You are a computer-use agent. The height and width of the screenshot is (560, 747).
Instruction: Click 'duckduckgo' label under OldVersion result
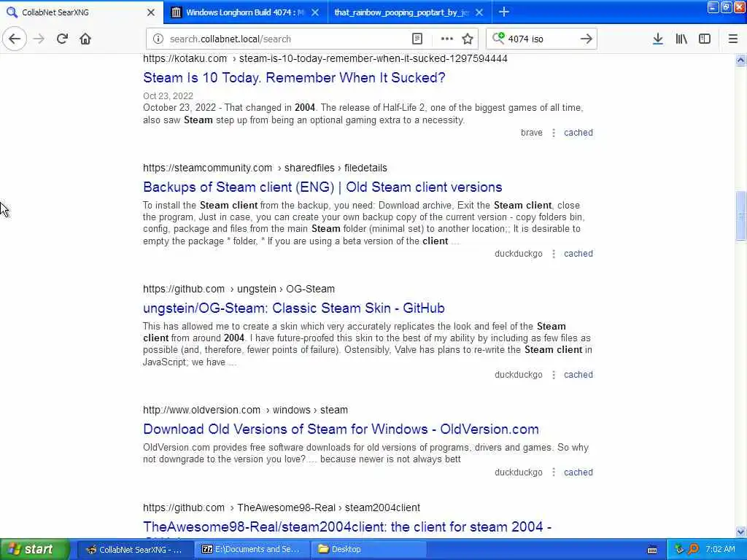519,472
